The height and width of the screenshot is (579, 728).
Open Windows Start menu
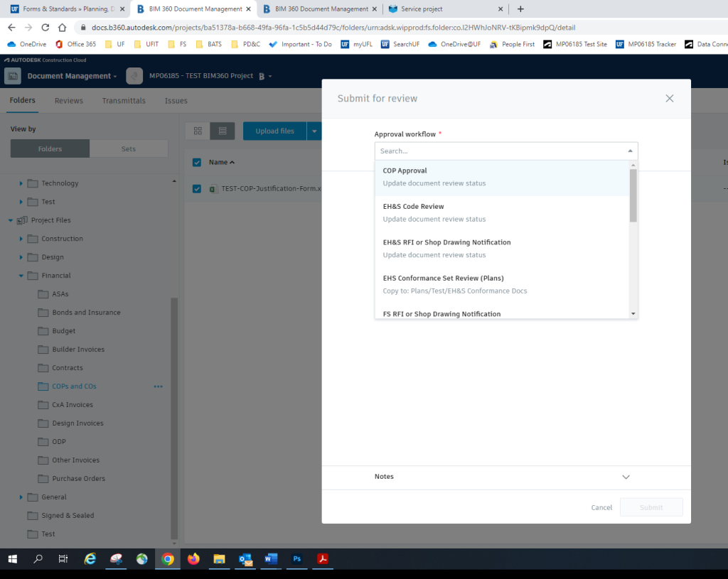pos(13,559)
